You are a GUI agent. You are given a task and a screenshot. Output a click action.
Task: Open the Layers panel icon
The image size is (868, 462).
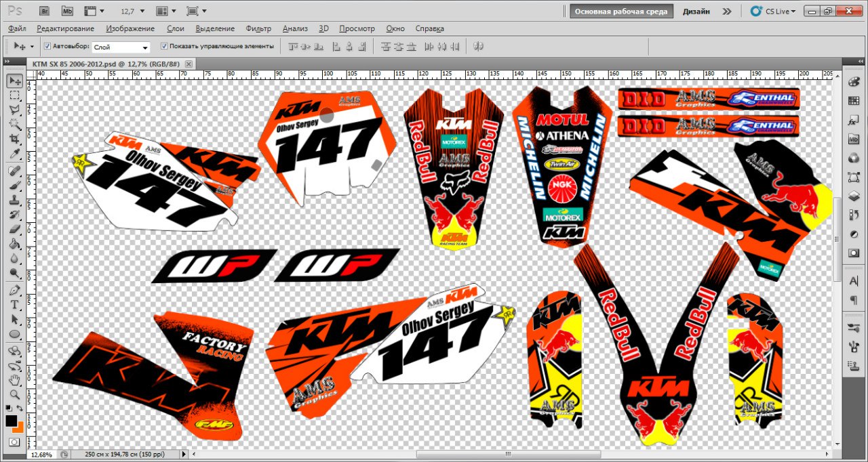[x=854, y=196]
